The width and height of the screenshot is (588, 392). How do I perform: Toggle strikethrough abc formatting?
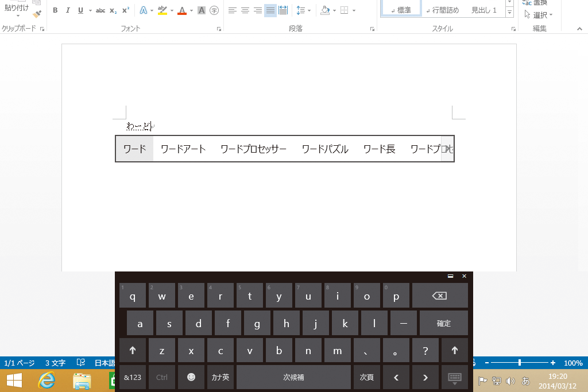(100, 10)
